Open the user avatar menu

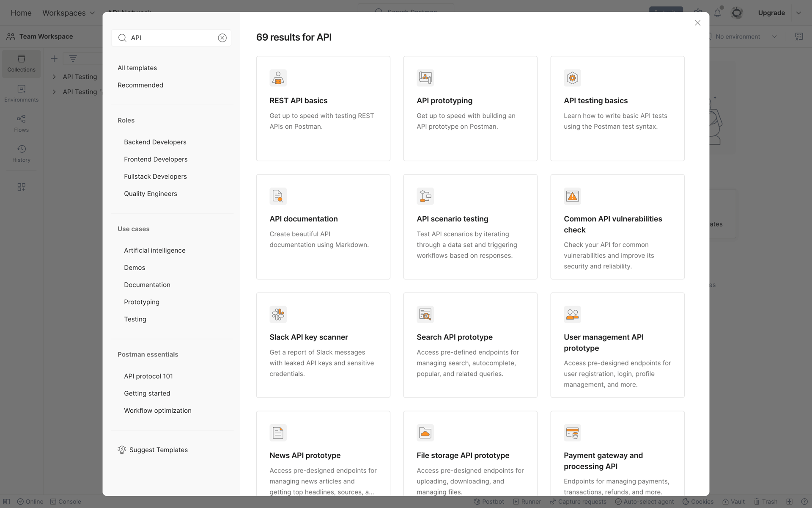point(737,13)
